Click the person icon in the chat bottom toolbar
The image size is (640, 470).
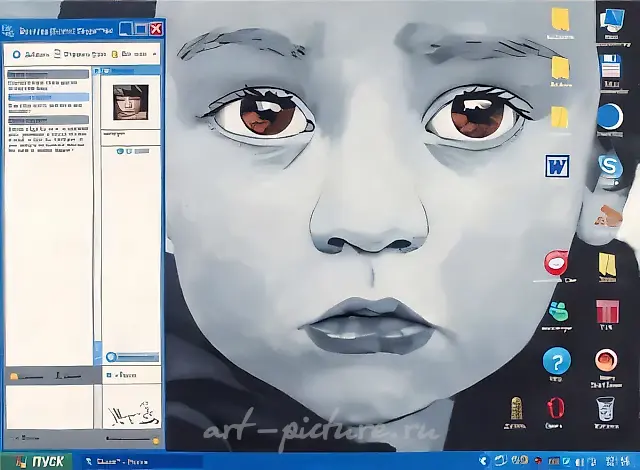tap(59, 375)
